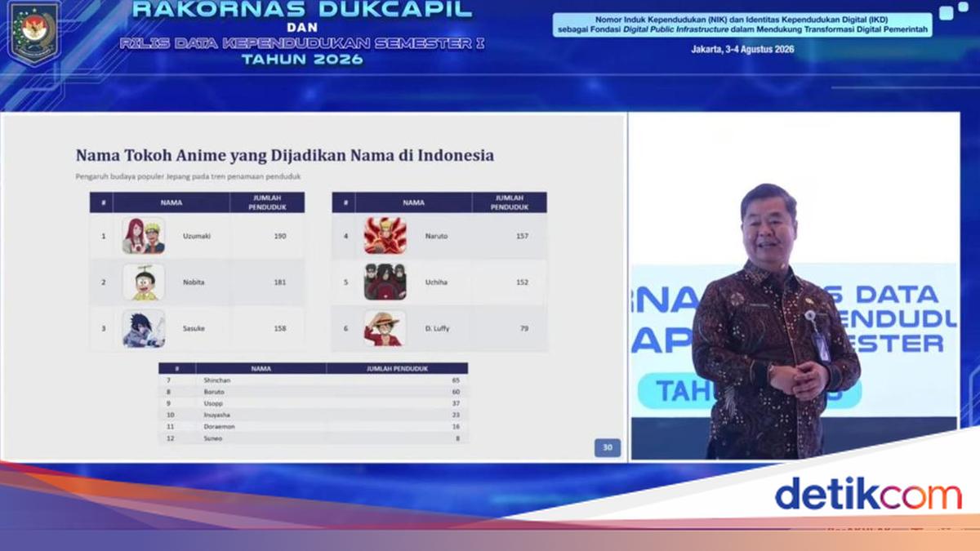This screenshot has width=980, height=551.
Task: Select the name 'Uchiha'
Action: 436,282
